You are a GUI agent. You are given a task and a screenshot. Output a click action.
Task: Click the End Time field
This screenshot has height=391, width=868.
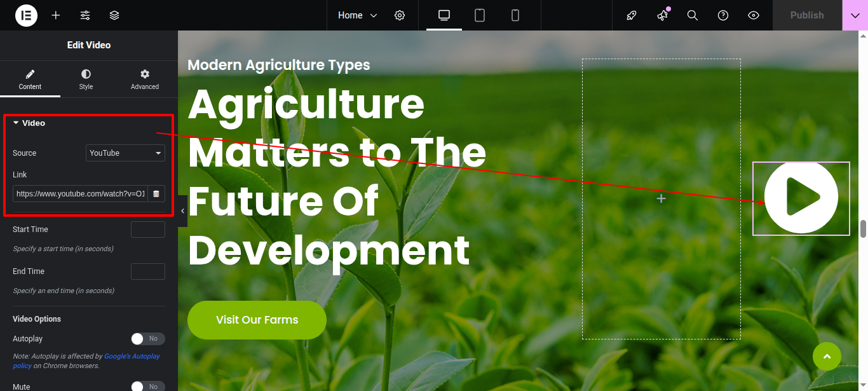point(147,271)
